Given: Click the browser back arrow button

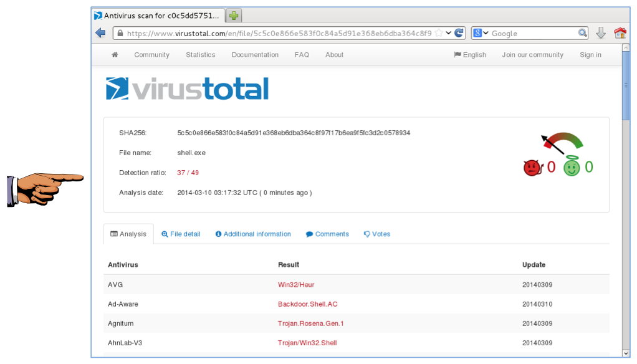Looking at the screenshot, I should [100, 33].
